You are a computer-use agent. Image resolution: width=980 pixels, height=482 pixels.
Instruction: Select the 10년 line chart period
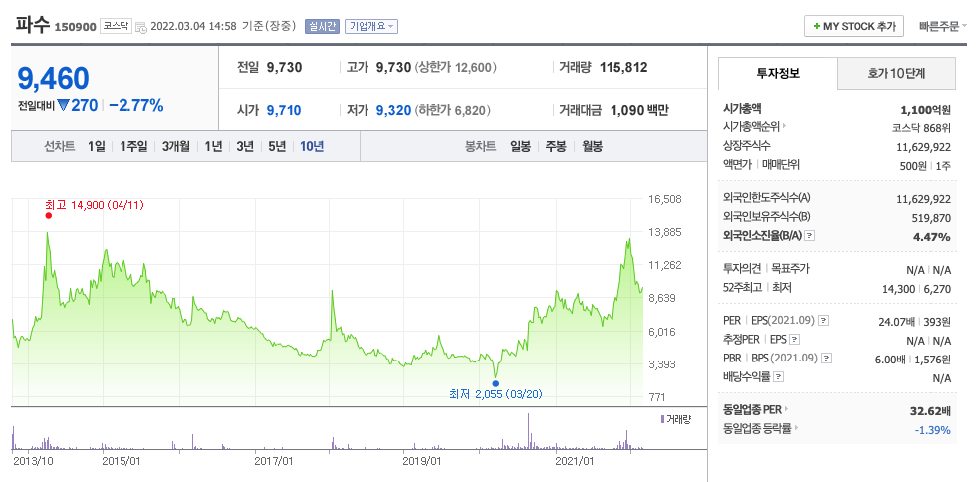pyautogui.click(x=312, y=147)
